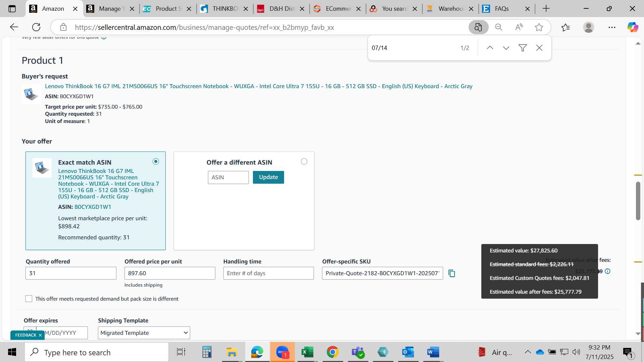Viewport: 644px width, 362px height.
Task: Show hidden system tray icons chevron
Action: pyautogui.click(x=528, y=352)
